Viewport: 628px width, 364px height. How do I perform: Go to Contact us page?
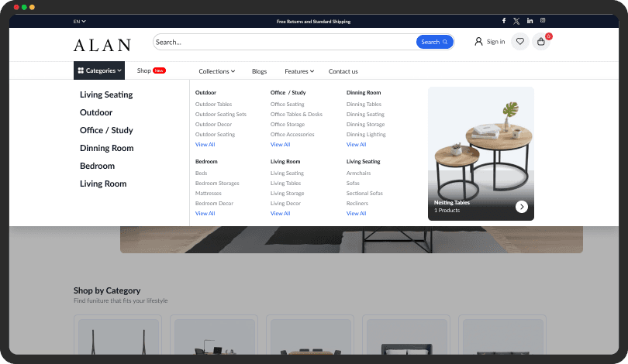point(343,71)
